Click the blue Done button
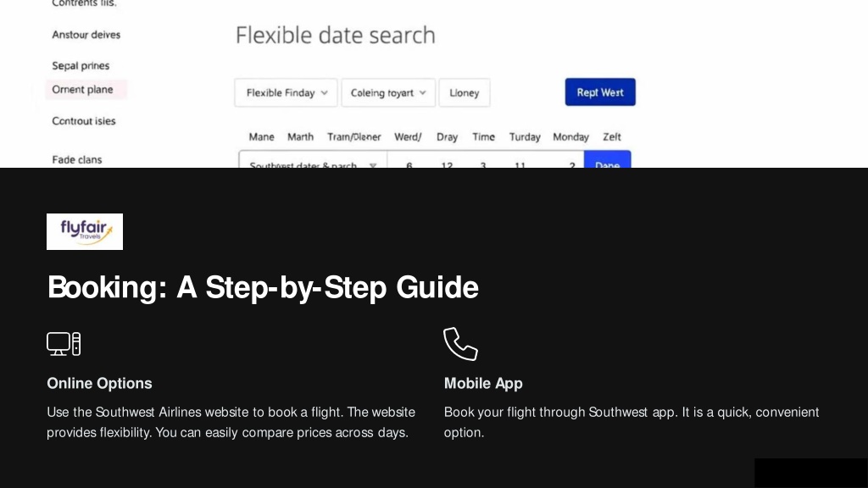Viewport: 868px width, 488px height. (x=607, y=160)
